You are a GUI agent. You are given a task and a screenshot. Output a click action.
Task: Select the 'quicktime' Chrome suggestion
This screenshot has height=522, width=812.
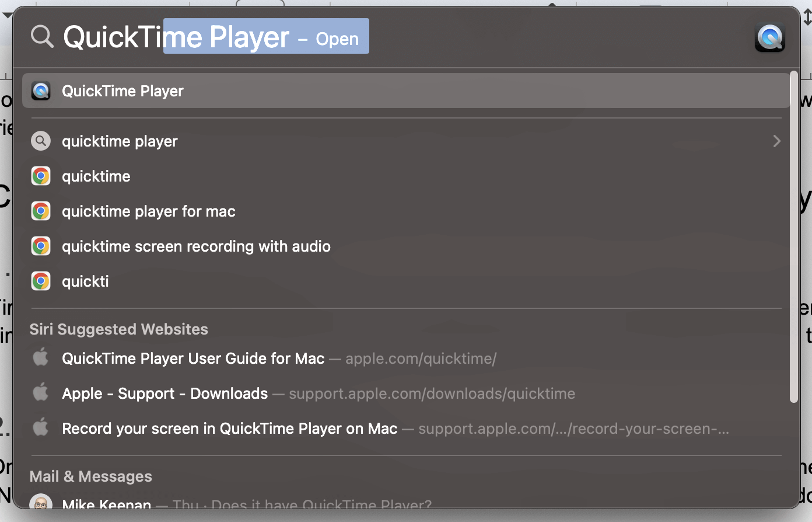pyautogui.click(x=406, y=176)
